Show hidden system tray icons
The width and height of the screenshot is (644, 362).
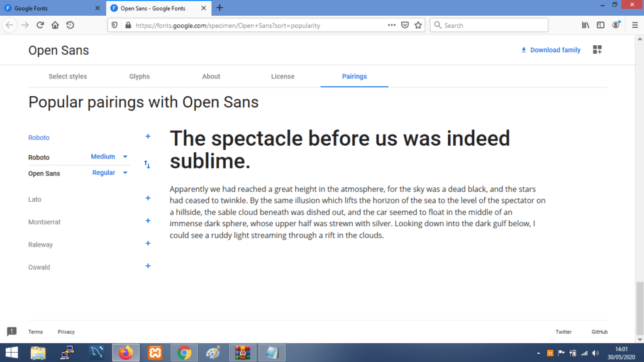pos(538,353)
